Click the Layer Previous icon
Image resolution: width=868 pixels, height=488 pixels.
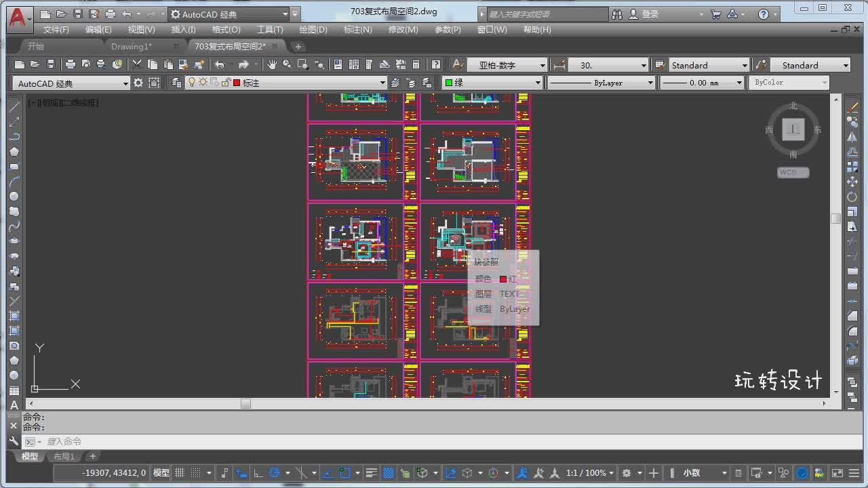click(x=411, y=83)
